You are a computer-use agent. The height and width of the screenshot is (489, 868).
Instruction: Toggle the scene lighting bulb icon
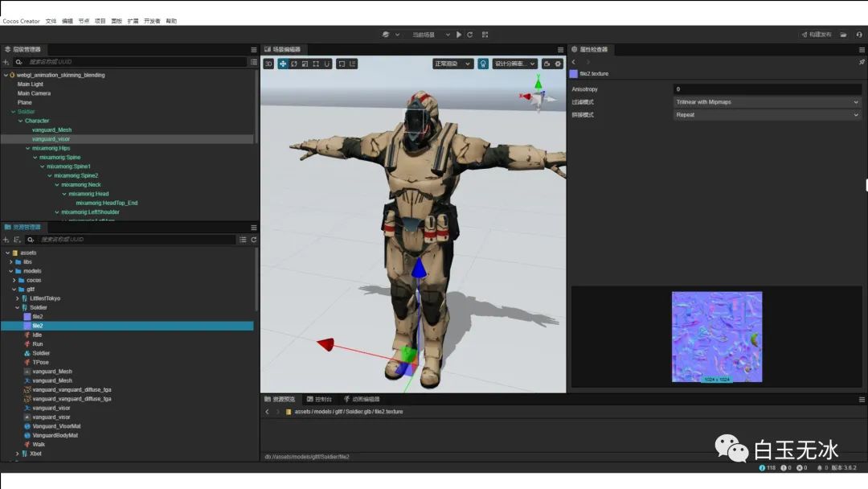(483, 64)
